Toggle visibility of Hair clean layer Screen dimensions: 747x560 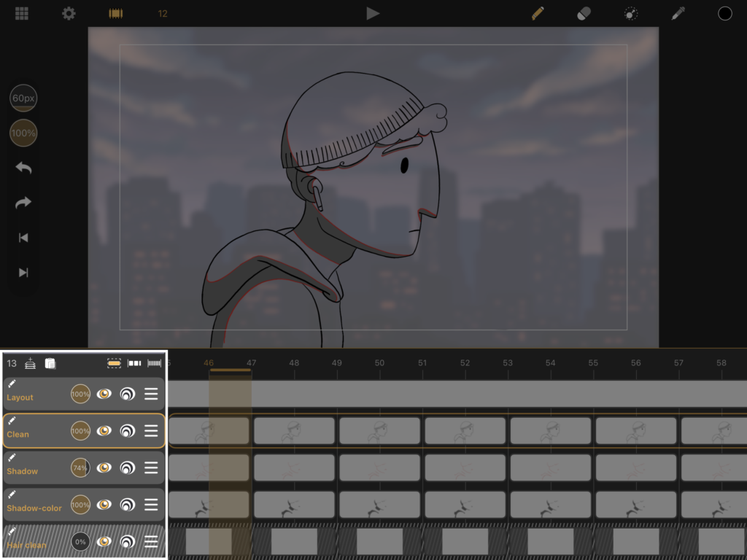(x=104, y=542)
